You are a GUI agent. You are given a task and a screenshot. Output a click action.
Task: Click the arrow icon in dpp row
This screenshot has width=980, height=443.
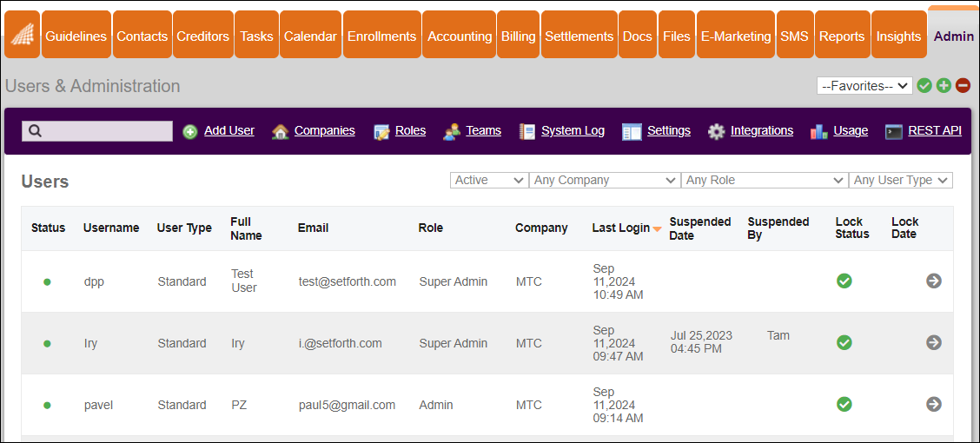934,281
